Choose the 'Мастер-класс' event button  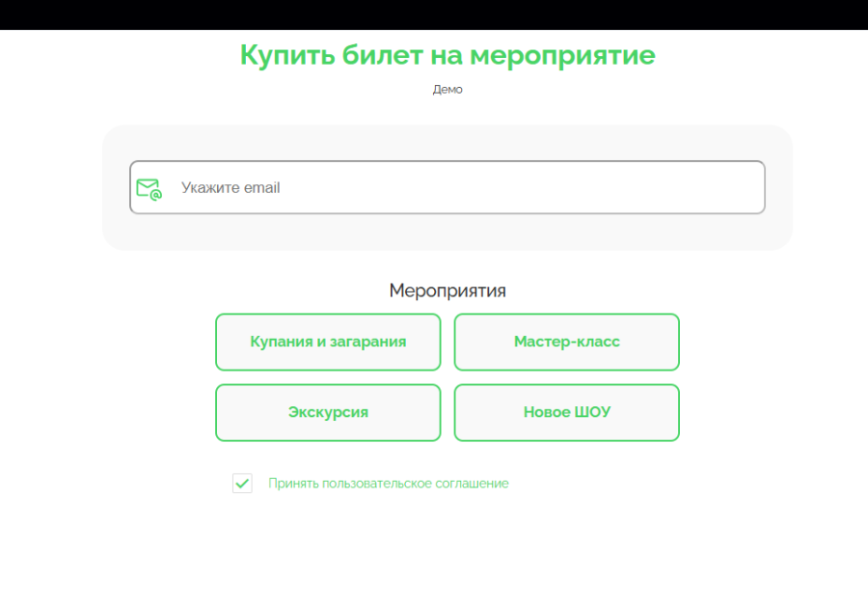click(566, 342)
